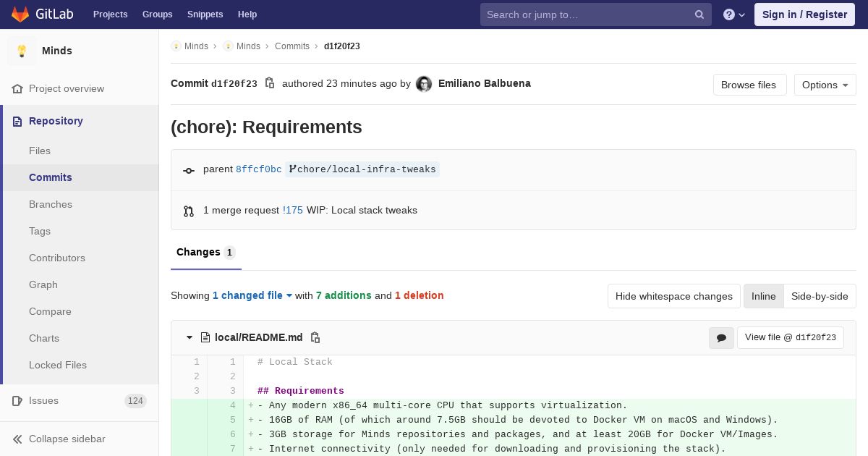
Task: Expand the 1 changed file dropdown
Action: (252, 295)
